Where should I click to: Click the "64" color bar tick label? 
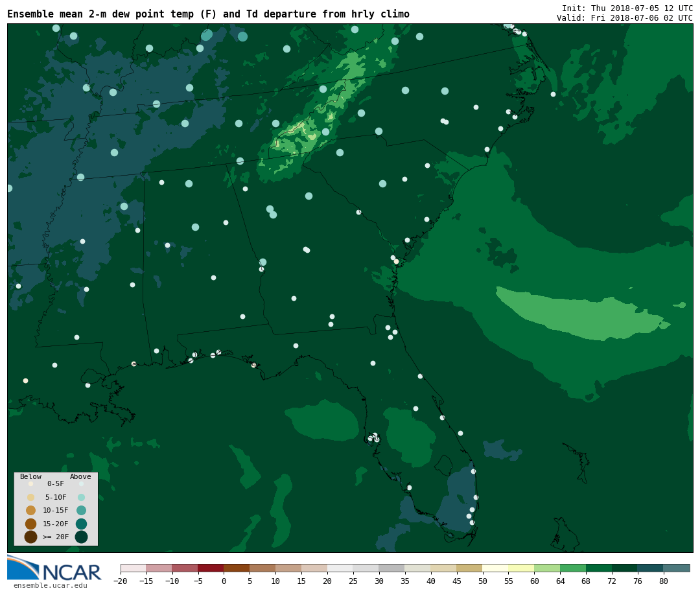(x=560, y=581)
